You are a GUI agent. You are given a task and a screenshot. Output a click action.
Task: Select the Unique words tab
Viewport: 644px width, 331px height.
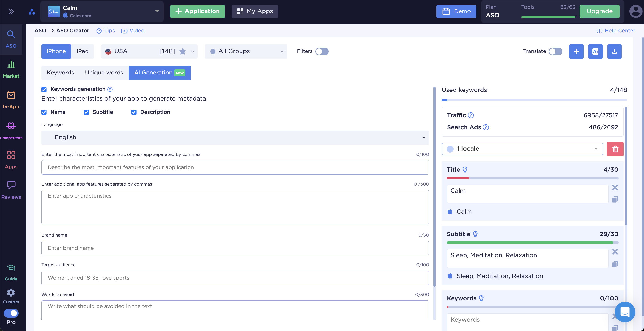(x=104, y=73)
